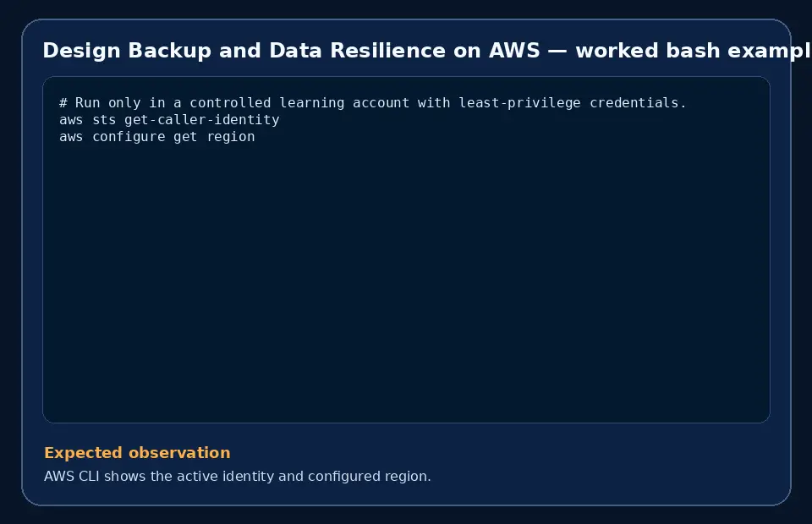Click the heading 'Design Backup and Data Resilience on AWS'
Viewport: 812px width, 524px height.
[291, 51]
